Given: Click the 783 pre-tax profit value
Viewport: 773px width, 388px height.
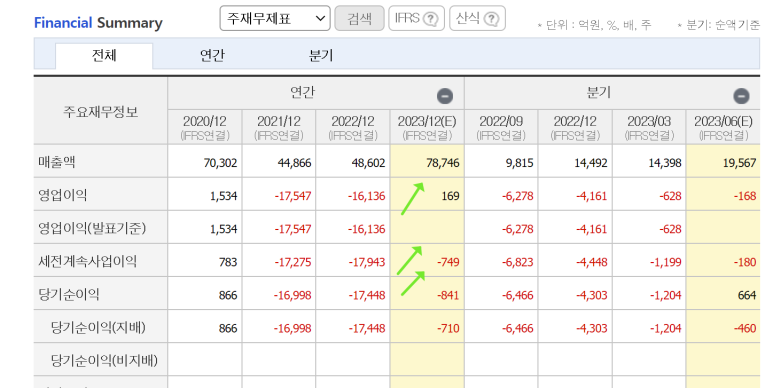Looking at the screenshot, I should coord(228,262).
